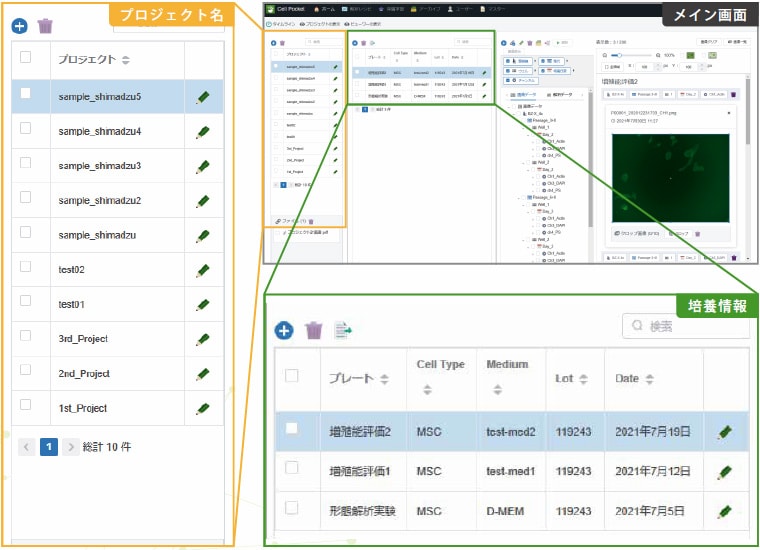Click the trash icon in enlarged 培養情報 panel
Image resolution: width=760 pixels, height=550 pixels.
point(314,330)
